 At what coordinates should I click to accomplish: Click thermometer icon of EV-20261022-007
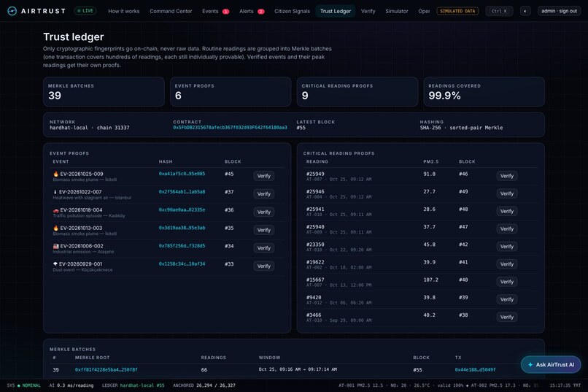(x=55, y=192)
